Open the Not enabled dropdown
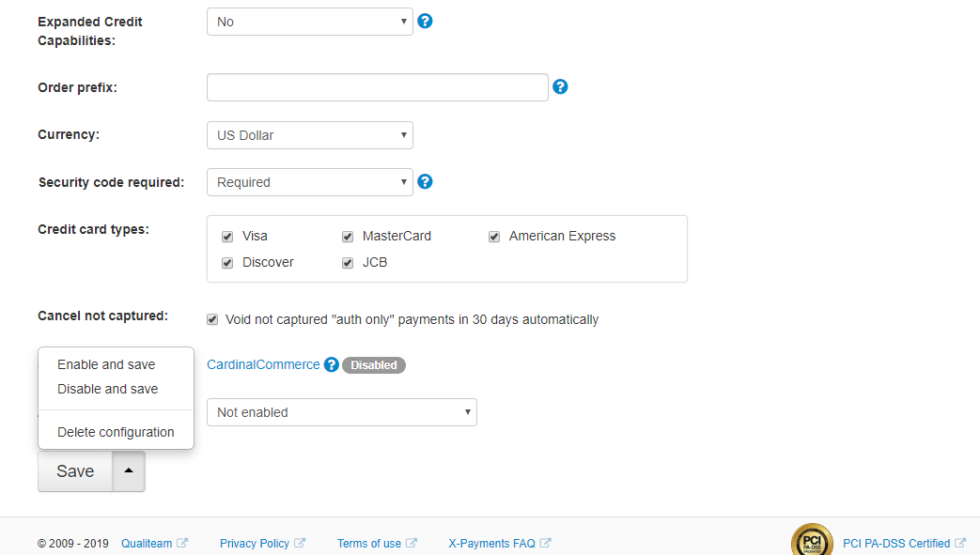 point(342,412)
